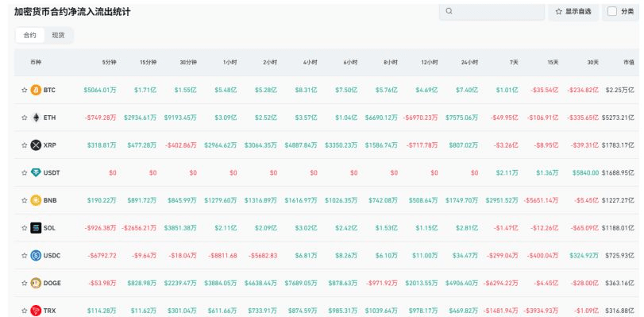Sort by the 市值 column header
The image size is (644, 317).
pos(629,63)
